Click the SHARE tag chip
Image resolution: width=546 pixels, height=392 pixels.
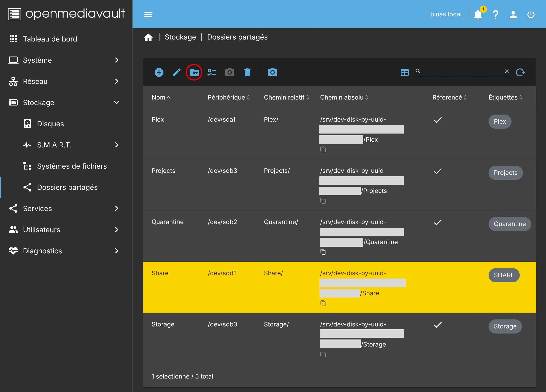point(504,275)
